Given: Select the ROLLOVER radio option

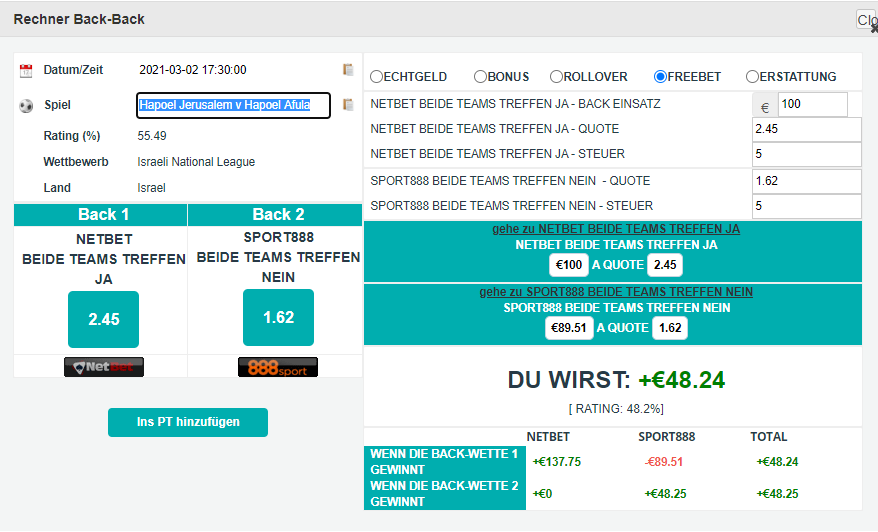Looking at the screenshot, I should coord(556,77).
